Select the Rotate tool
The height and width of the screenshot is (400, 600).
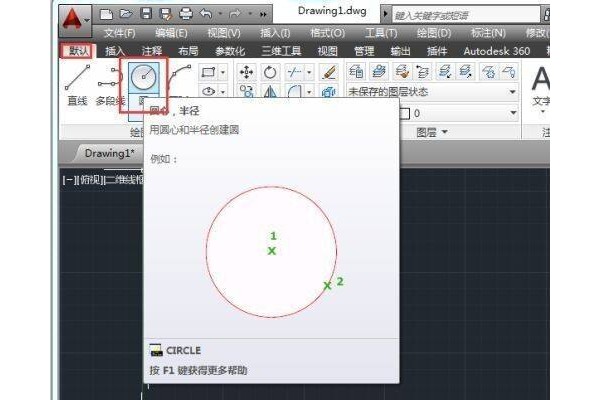(270, 72)
